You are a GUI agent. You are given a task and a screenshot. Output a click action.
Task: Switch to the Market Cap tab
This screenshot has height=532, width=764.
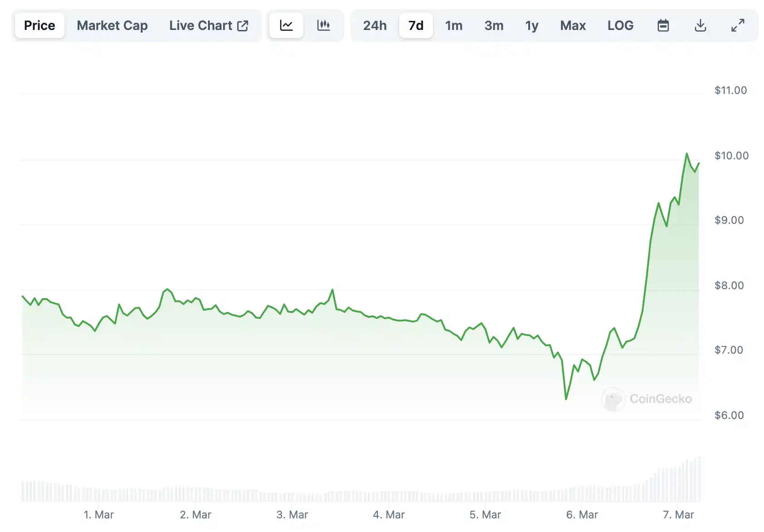click(x=112, y=25)
